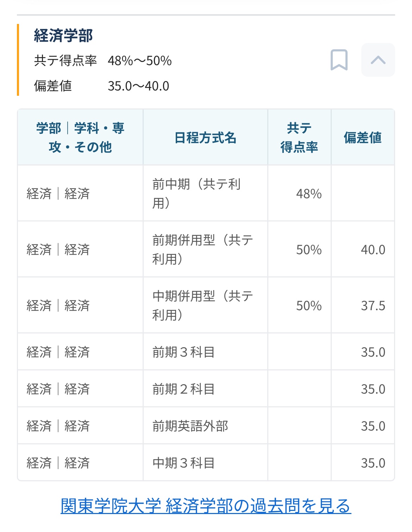
Task: Select the 前期併用型（共テ利用） schedule cell
Action: (x=205, y=249)
